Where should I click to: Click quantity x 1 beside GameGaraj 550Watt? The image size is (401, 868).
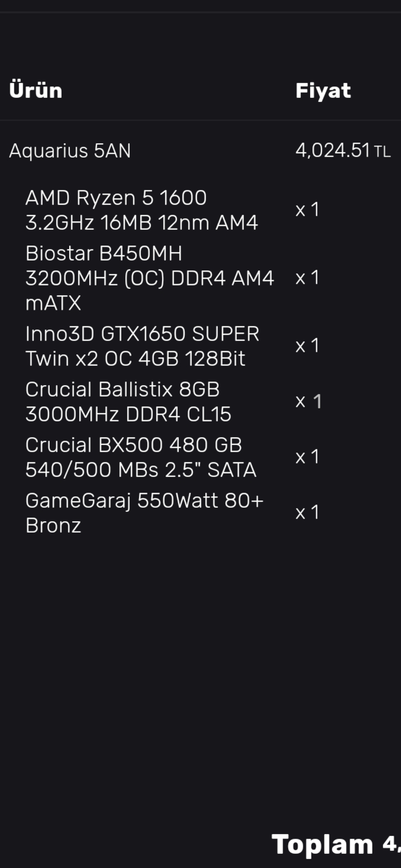[x=307, y=513]
